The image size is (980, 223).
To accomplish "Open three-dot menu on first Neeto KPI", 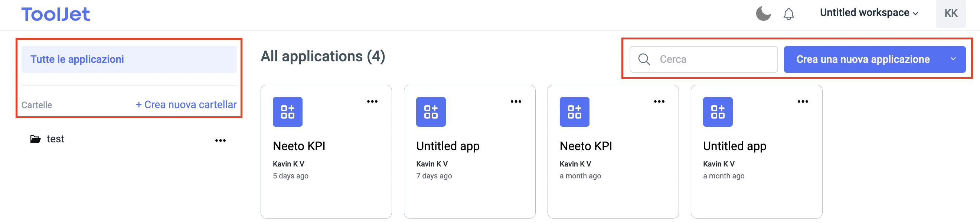I will pyautogui.click(x=372, y=102).
